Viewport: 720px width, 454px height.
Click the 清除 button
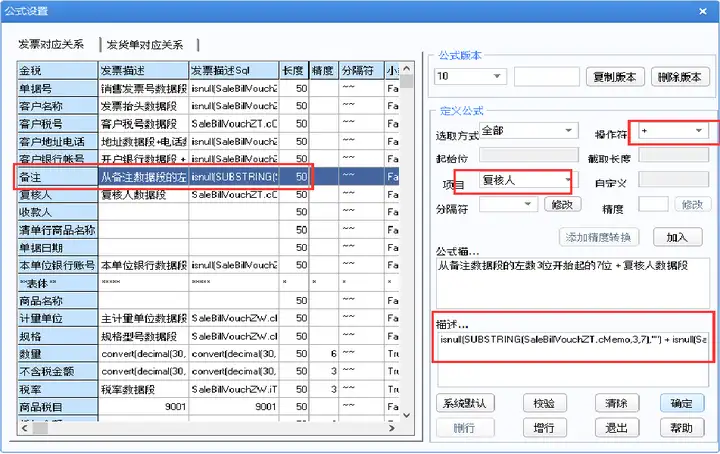[x=616, y=404]
